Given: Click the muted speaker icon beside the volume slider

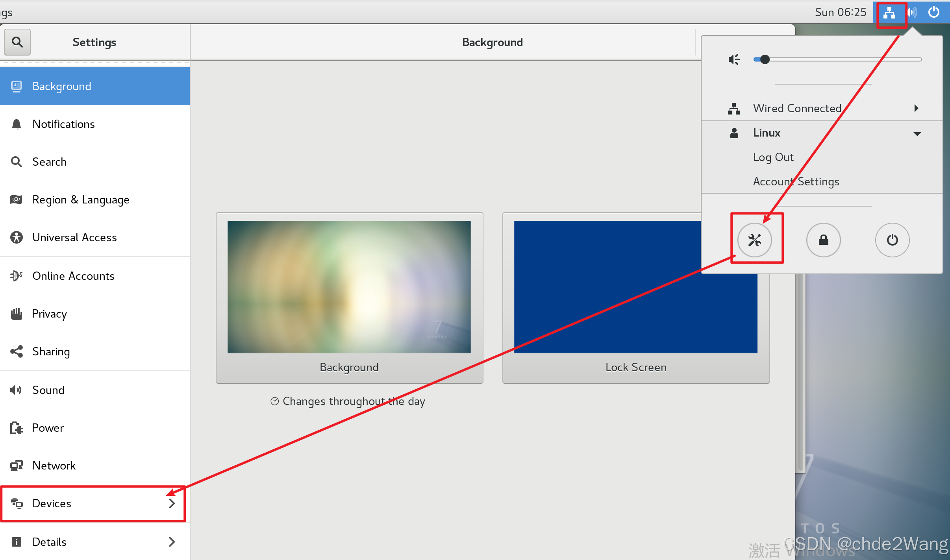Looking at the screenshot, I should [x=734, y=59].
